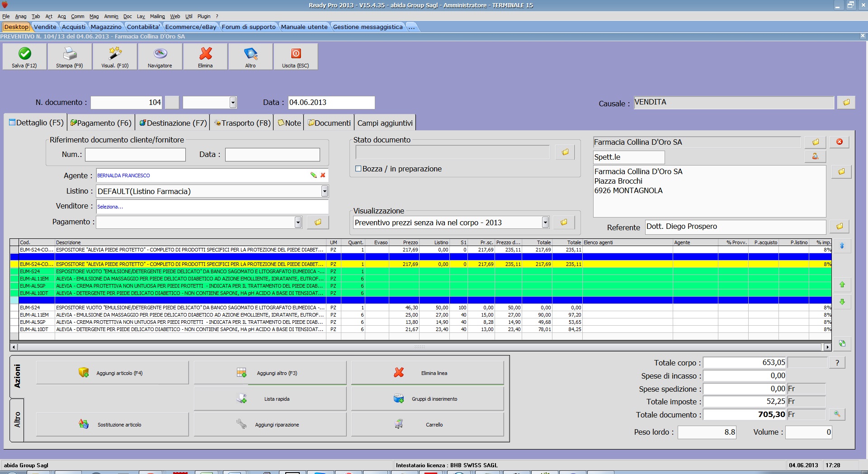
Task: Click Aggiungi articolo (F4) button
Action: 112,373
